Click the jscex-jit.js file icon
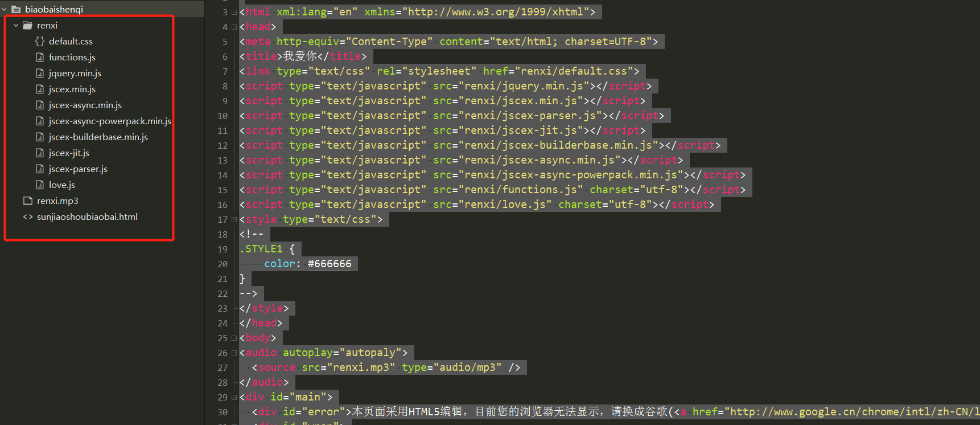Screen dimensions: 980x425 pos(40,153)
